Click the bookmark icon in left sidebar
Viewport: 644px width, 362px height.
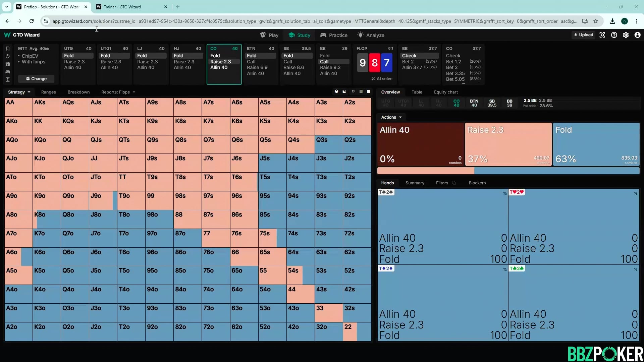click(x=8, y=49)
